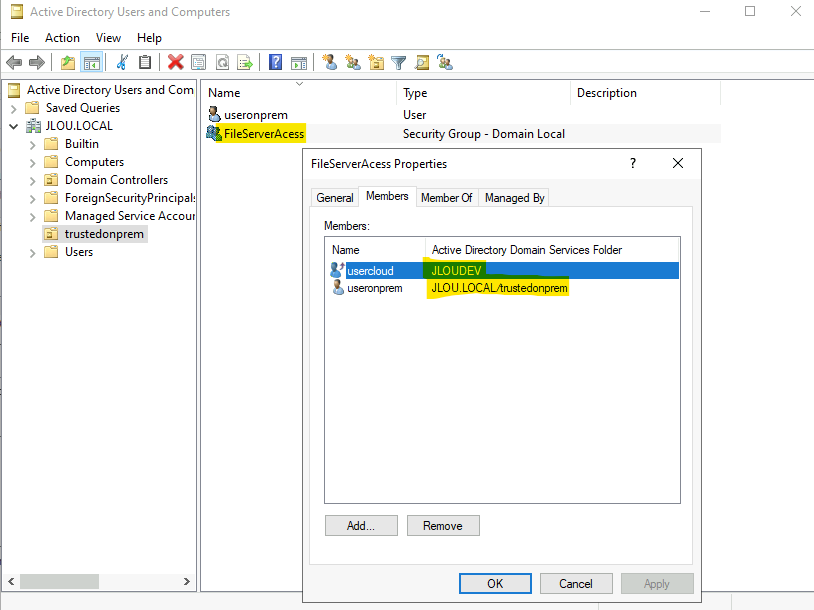The image size is (814, 610).
Task: Click the useronprem member icon in the dialog
Action: [x=338, y=288]
